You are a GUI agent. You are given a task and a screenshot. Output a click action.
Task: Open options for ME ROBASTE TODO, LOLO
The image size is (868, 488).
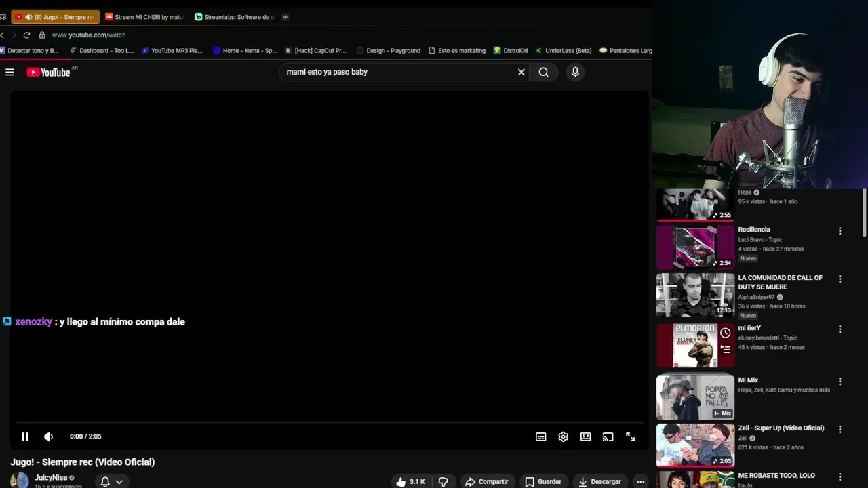(x=840, y=477)
